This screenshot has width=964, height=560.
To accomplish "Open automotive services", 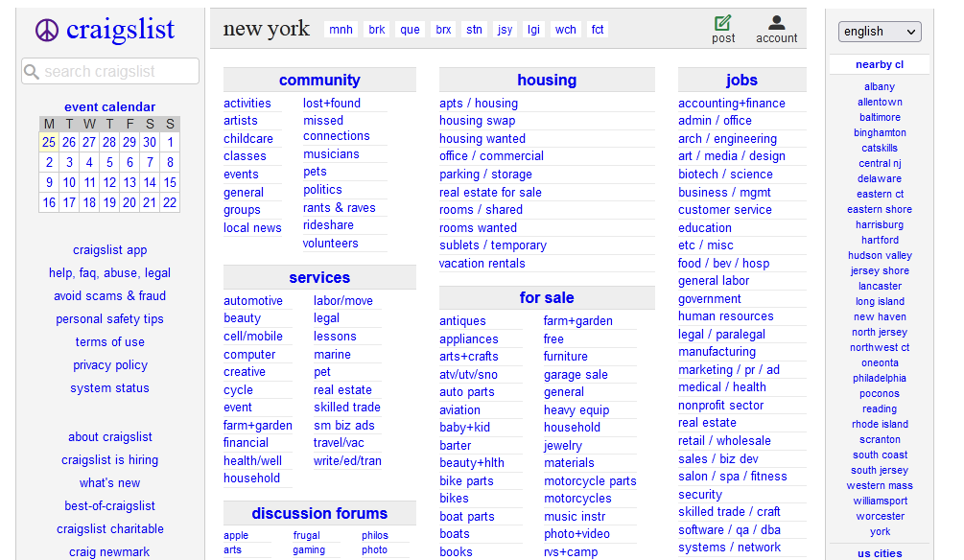I will pyautogui.click(x=253, y=300).
